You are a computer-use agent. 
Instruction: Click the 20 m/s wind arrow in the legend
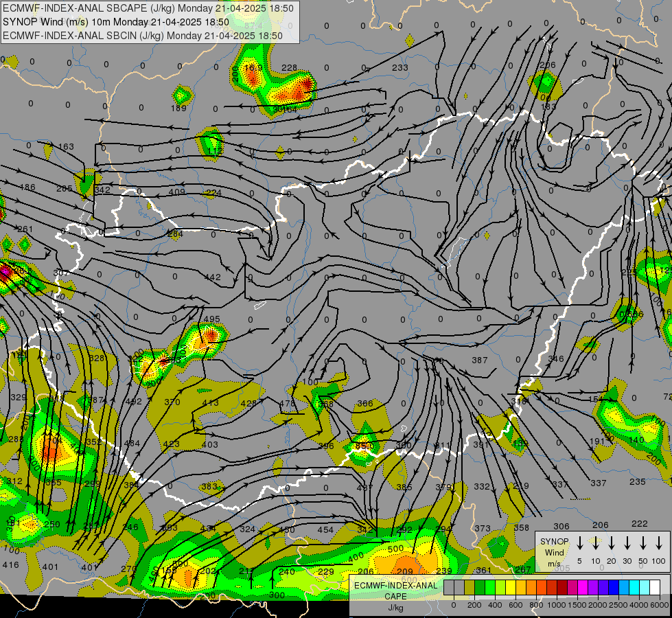click(611, 543)
